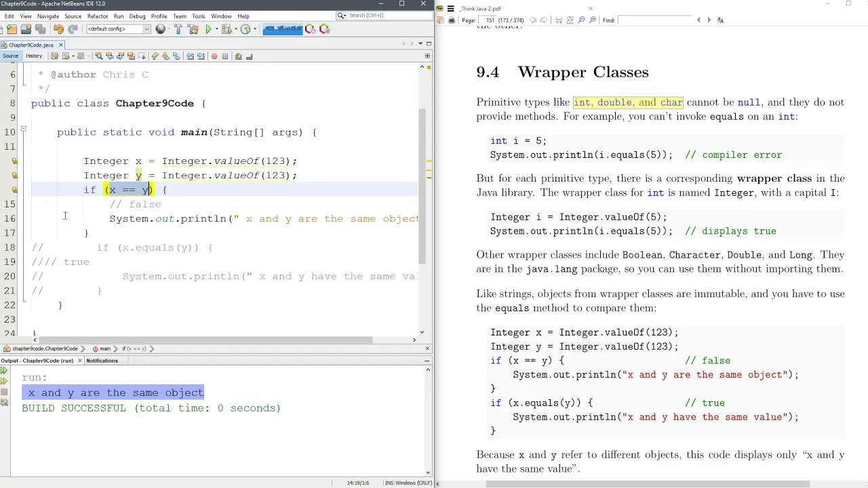
Task: Switch to the editor Source view
Action: 11,56
